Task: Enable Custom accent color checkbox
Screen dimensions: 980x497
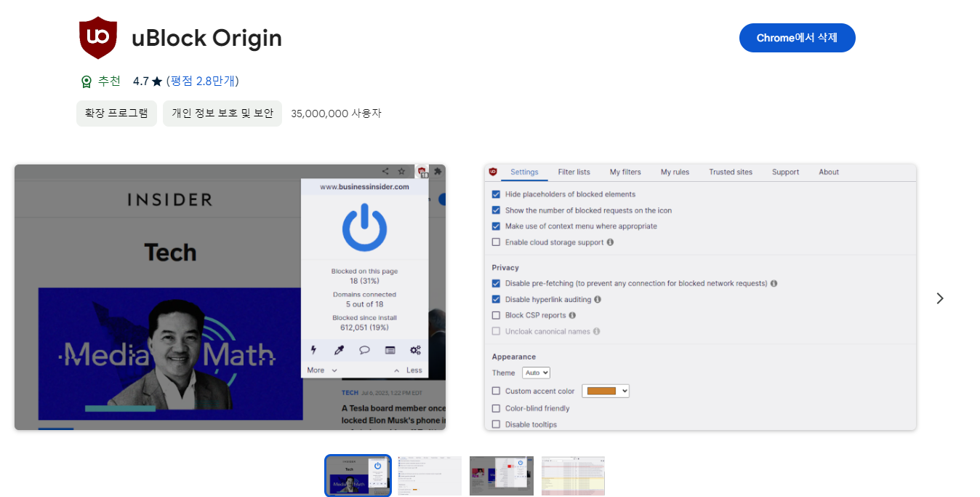Action: tap(496, 391)
